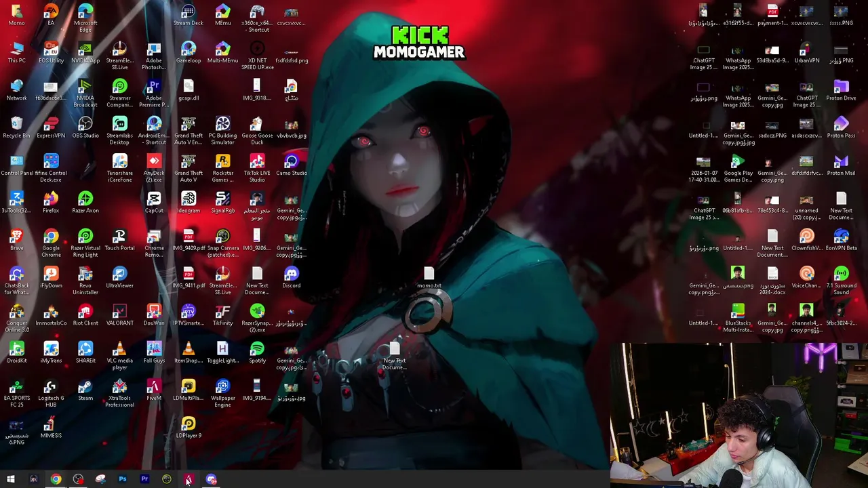Select the NVIDIA App desktop icon
Image resolution: width=868 pixels, height=488 pixels.
[85, 52]
